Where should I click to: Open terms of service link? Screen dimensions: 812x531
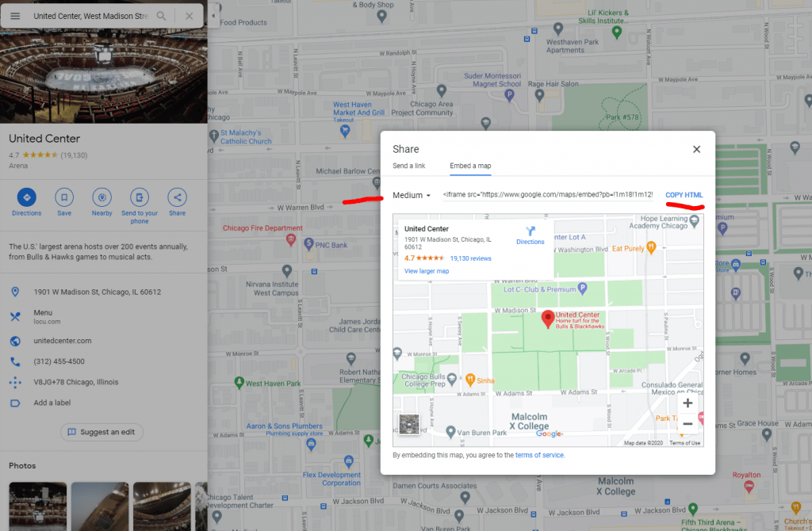pos(539,456)
